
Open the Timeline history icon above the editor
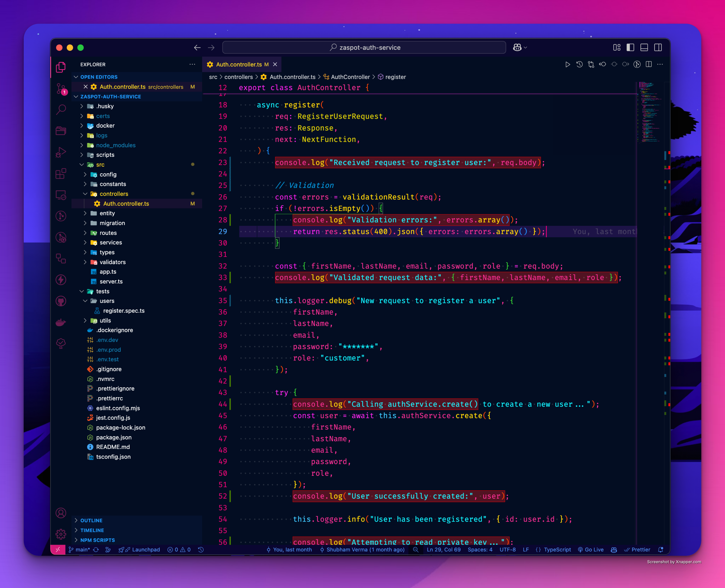(579, 64)
